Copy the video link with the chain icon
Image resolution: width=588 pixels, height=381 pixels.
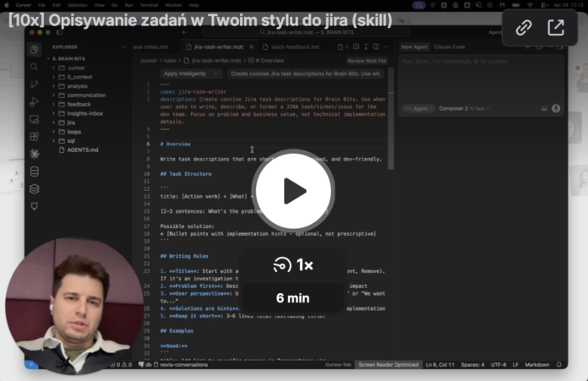(x=524, y=28)
